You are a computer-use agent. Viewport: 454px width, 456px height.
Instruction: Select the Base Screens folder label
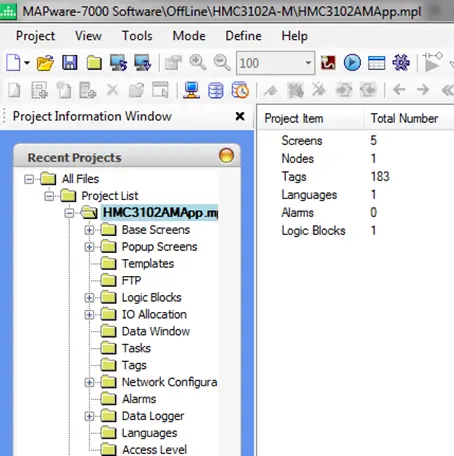(x=156, y=230)
